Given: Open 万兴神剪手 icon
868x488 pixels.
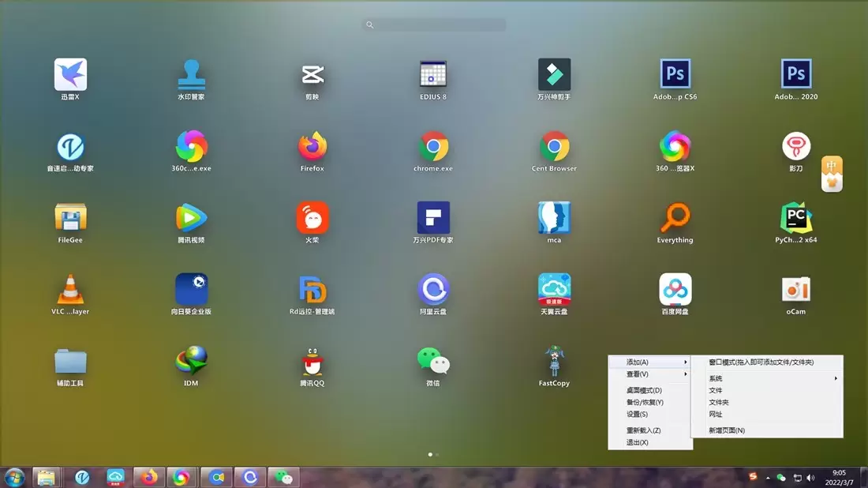Looking at the screenshot, I should tap(554, 74).
